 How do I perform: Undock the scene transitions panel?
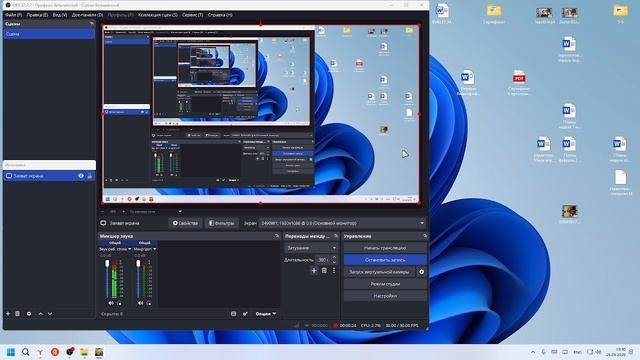[x=336, y=236]
